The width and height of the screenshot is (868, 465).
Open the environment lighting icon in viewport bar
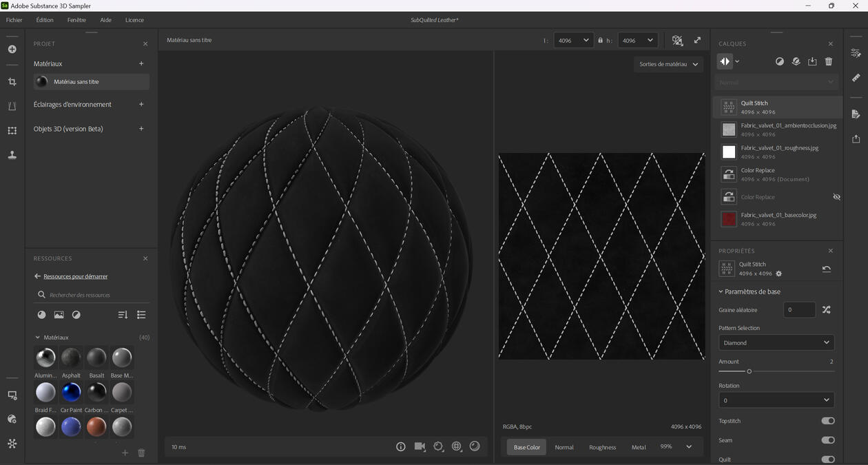pos(456,446)
